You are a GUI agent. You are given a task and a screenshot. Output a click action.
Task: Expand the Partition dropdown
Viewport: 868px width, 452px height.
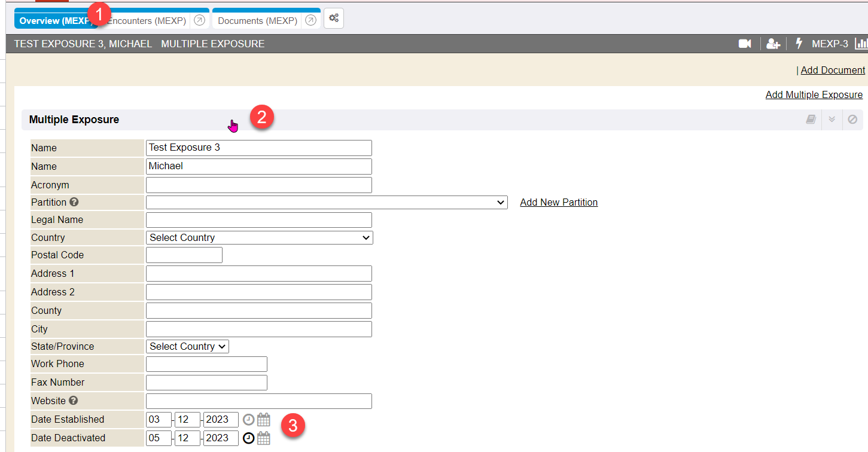pos(327,203)
